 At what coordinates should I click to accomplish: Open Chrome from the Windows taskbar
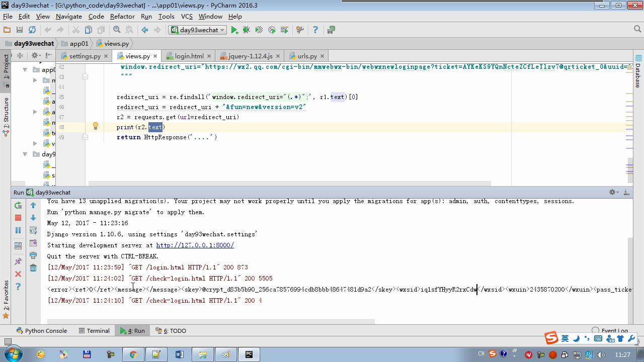click(x=133, y=354)
